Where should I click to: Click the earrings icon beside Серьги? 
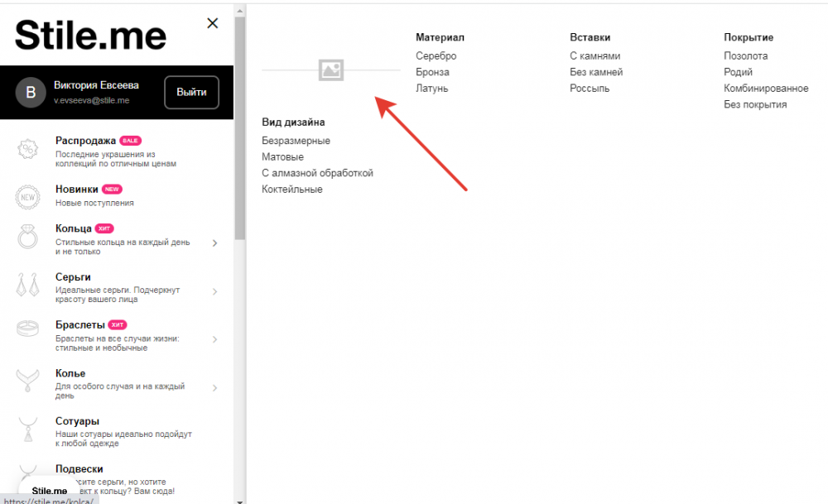(x=28, y=286)
